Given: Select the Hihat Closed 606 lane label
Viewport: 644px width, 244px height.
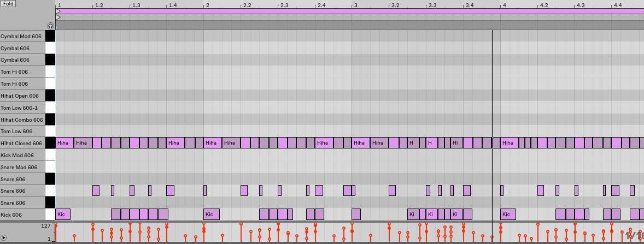Looking at the screenshot, I should tap(22, 144).
